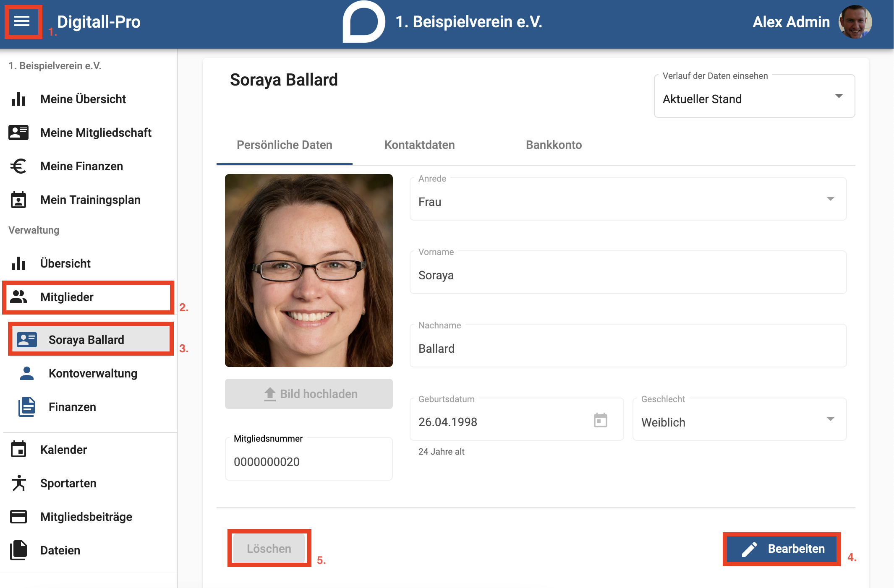
Task: Click the Mitgliedsnummer field 0000000020
Action: point(309,459)
